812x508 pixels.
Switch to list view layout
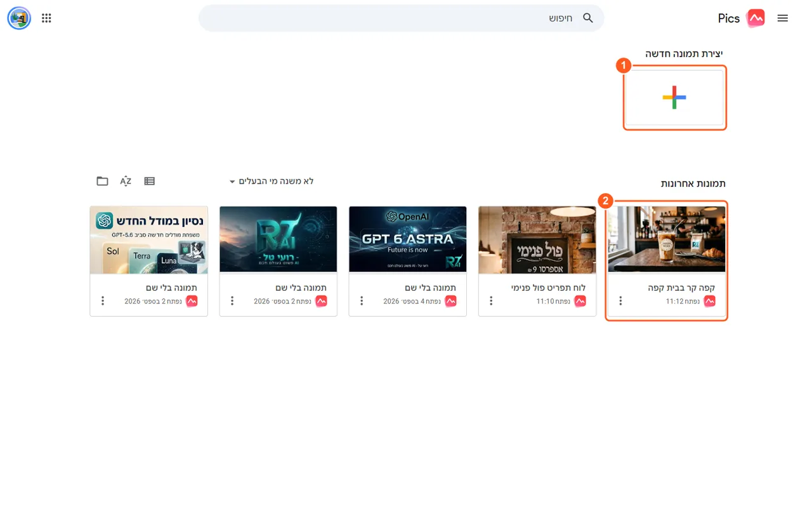pos(150,181)
